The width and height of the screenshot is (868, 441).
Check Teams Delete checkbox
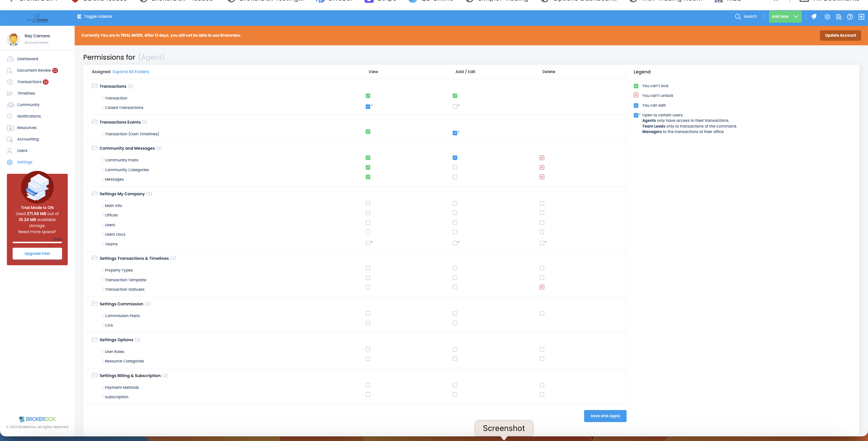coord(542,243)
